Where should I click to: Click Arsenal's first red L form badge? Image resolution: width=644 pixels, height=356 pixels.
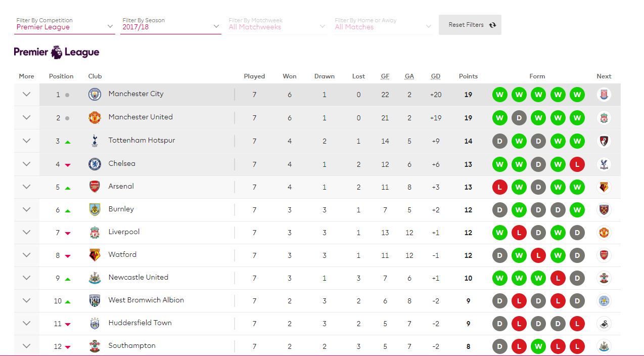pos(499,187)
